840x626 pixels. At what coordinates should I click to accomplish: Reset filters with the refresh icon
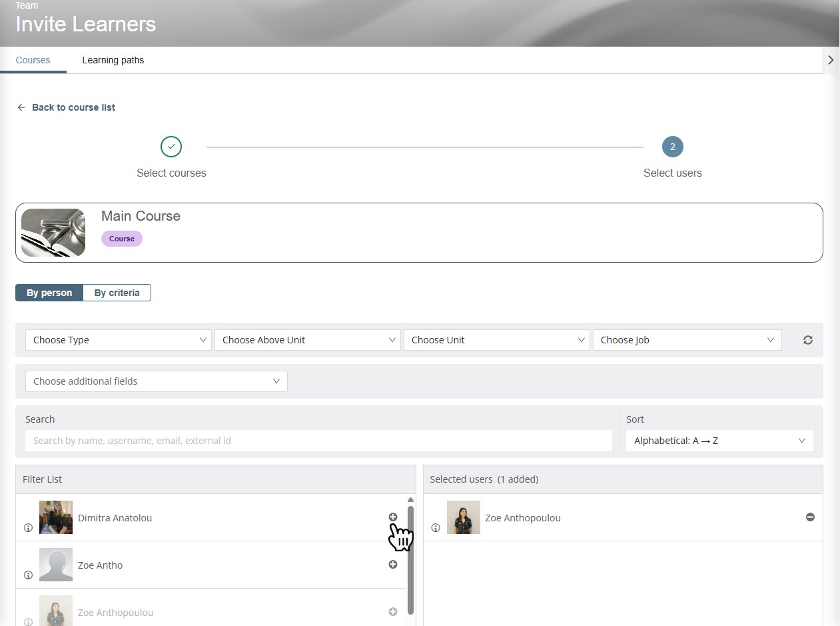click(x=807, y=340)
